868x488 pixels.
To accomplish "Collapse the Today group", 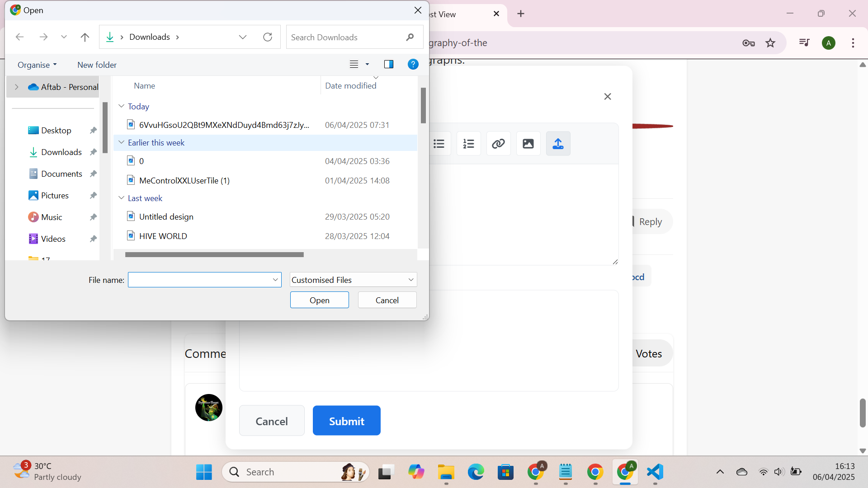I will pos(121,106).
